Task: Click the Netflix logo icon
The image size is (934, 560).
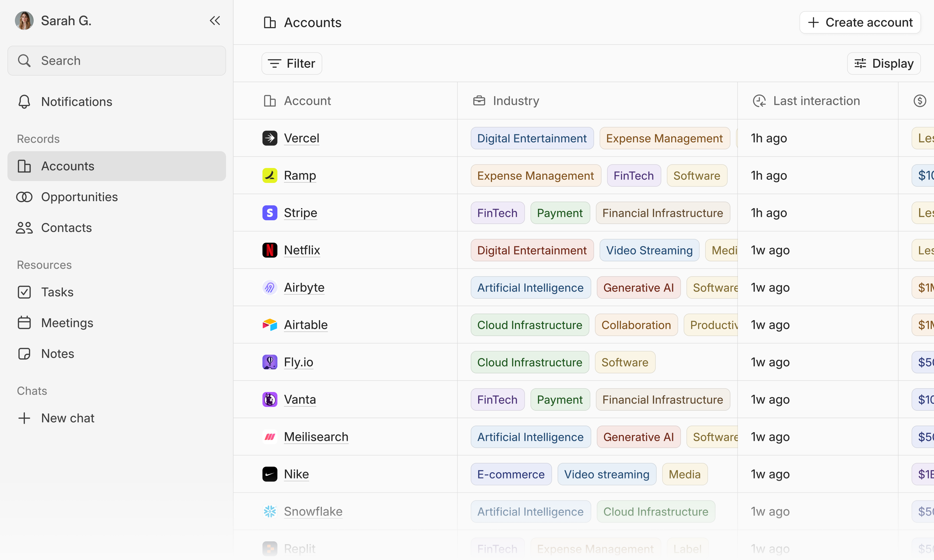Action: pyautogui.click(x=270, y=250)
